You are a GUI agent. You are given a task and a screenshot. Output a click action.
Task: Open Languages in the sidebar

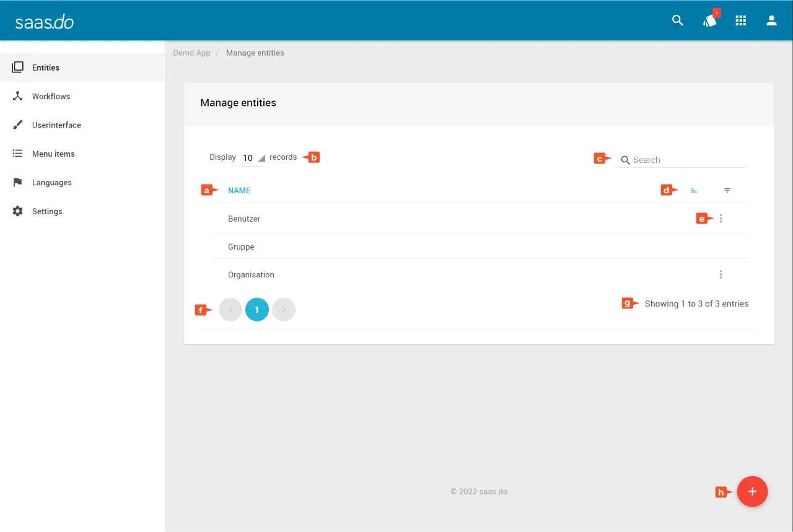click(52, 183)
